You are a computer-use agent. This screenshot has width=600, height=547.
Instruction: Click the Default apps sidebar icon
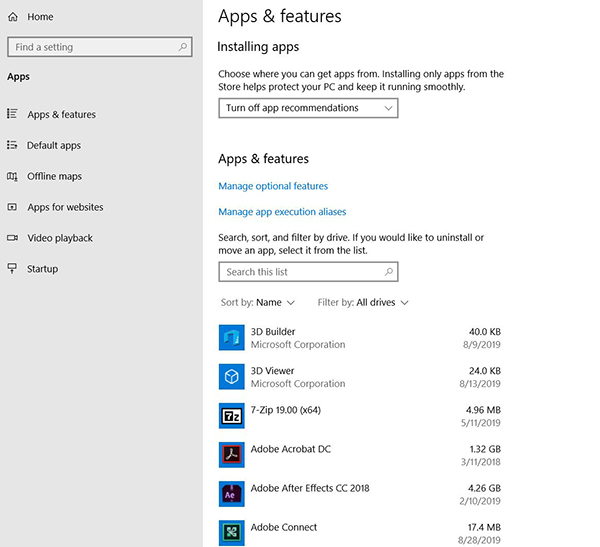pos(12,145)
